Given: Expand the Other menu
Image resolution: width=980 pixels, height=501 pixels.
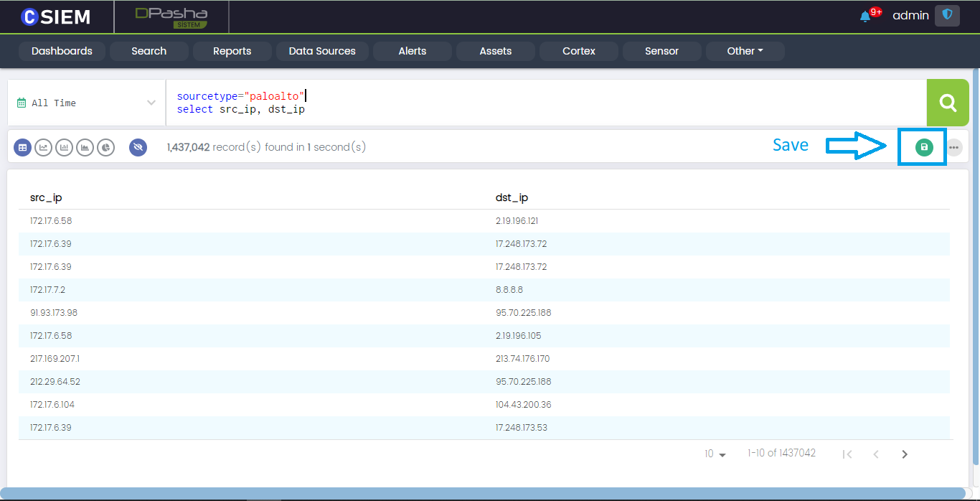Looking at the screenshot, I should pos(745,51).
